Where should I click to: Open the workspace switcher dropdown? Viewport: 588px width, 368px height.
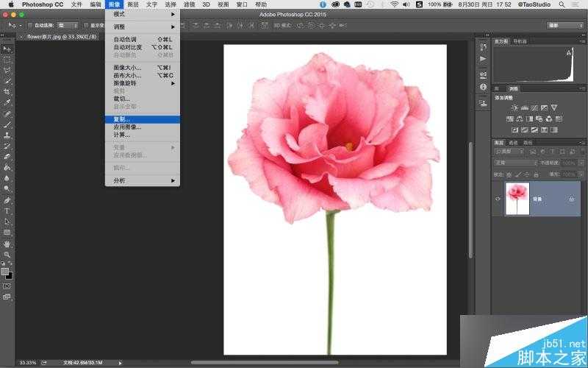pyautogui.click(x=564, y=25)
